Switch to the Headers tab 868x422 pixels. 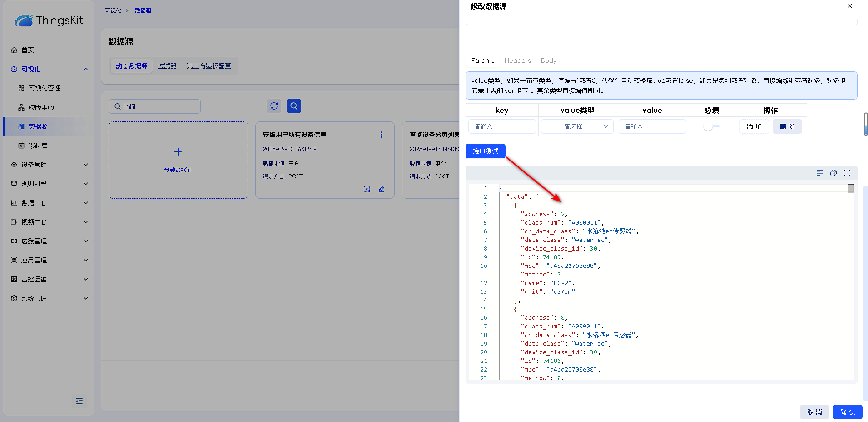click(x=517, y=60)
